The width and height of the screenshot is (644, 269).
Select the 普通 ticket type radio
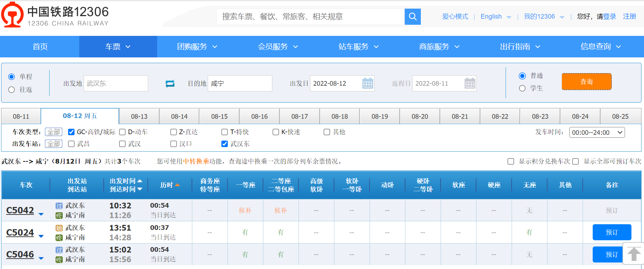click(522, 76)
